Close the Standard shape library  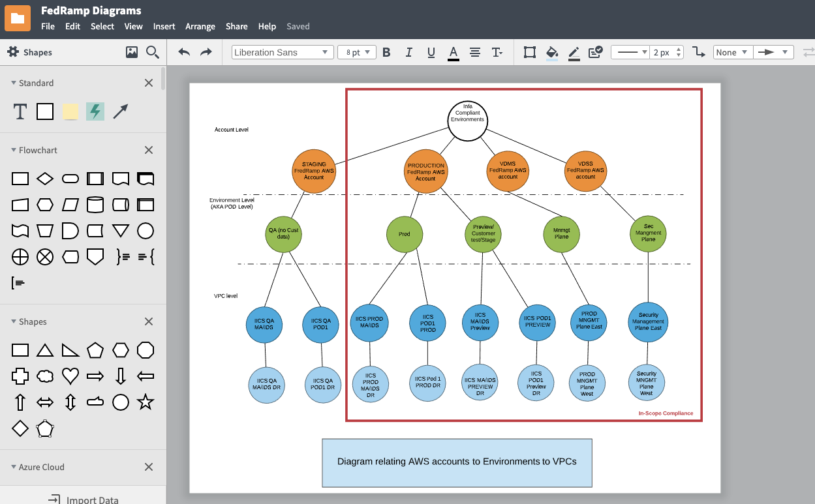click(x=149, y=83)
